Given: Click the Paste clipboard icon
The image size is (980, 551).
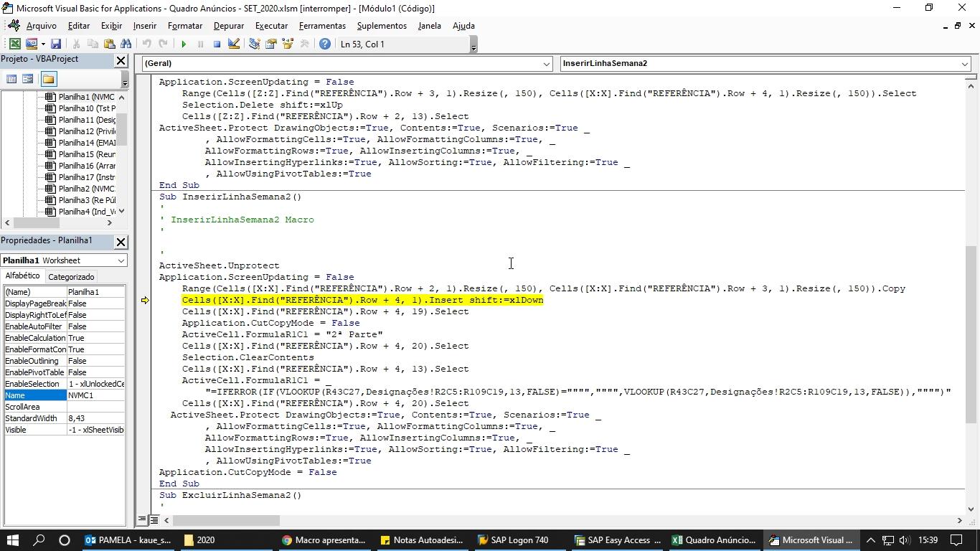Looking at the screenshot, I should (x=109, y=44).
